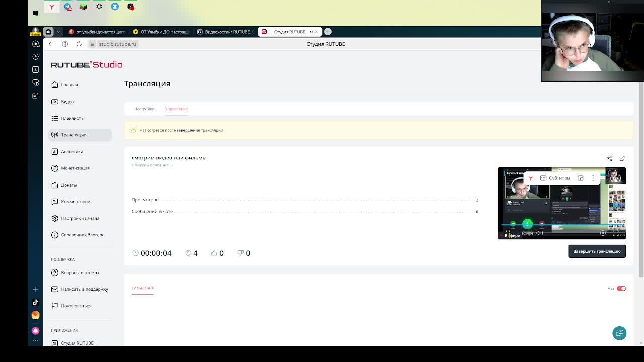Open a new browser tab

pyautogui.click(x=328, y=32)
